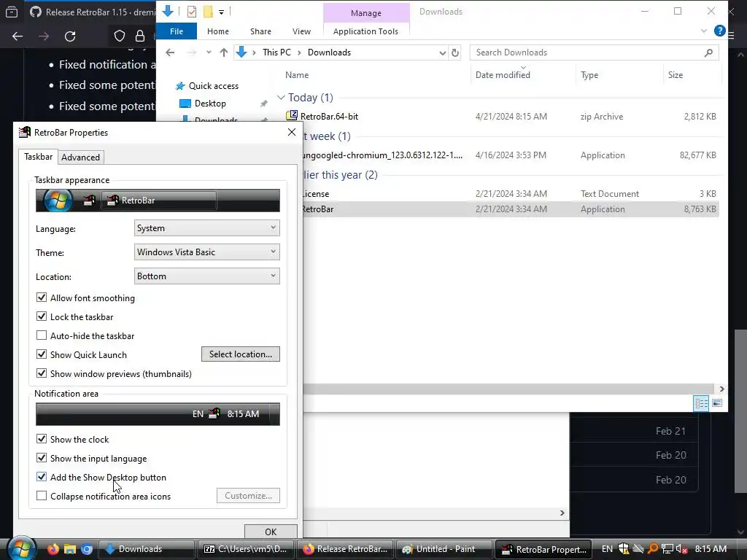Viewport: 747px width, 560px height.
Task: Enable Collapse notification area icons
Action: click(42, 496)
